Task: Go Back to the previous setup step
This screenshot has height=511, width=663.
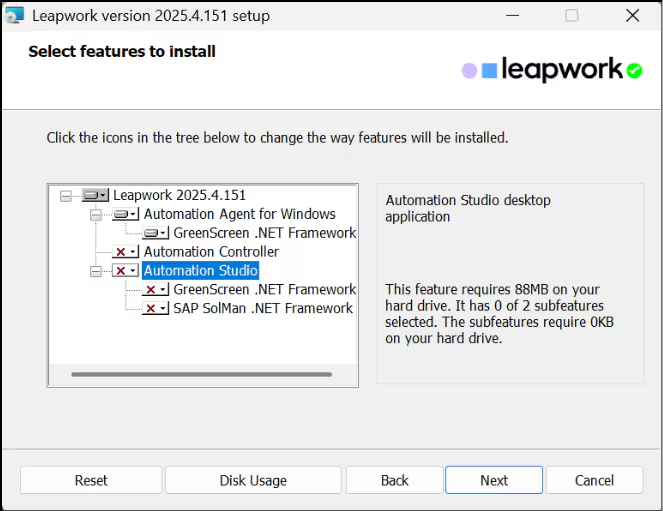Action: (394, 480)
